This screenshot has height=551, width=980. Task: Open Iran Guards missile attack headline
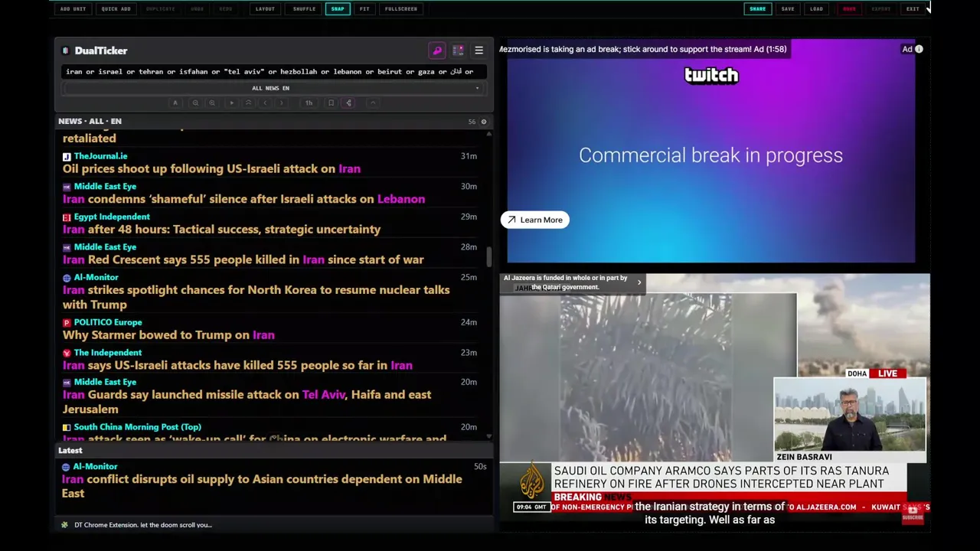pos(247,402)
